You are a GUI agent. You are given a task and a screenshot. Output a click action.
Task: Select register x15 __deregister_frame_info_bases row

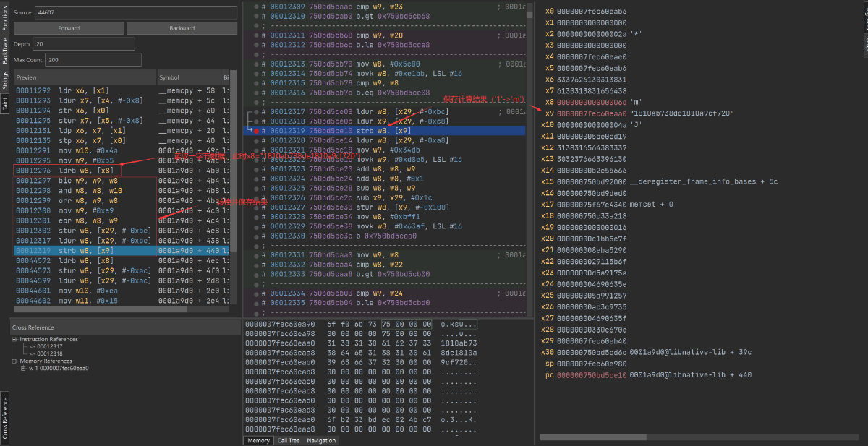tap(660, 181)
